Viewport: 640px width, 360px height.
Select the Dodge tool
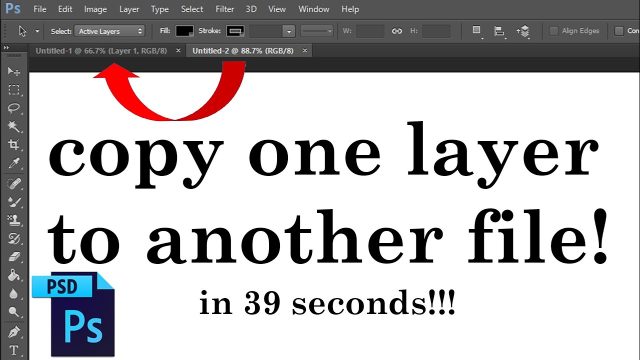[13, 312]
